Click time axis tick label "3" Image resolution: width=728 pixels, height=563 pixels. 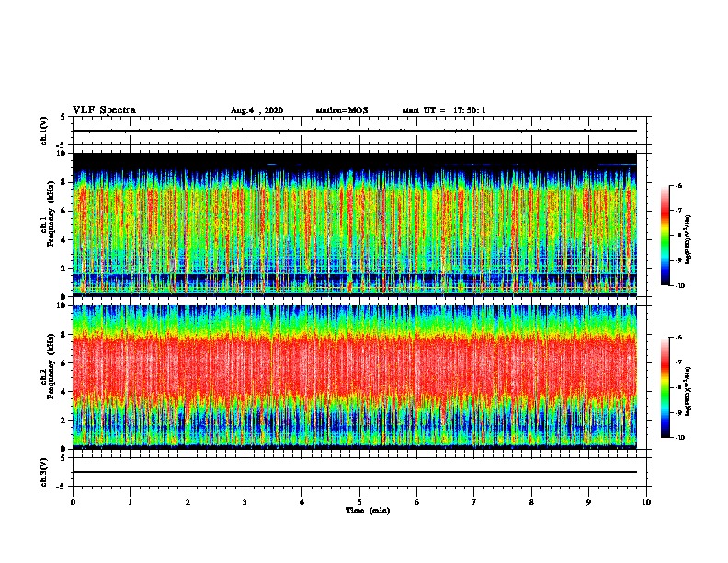coord(245,501)
